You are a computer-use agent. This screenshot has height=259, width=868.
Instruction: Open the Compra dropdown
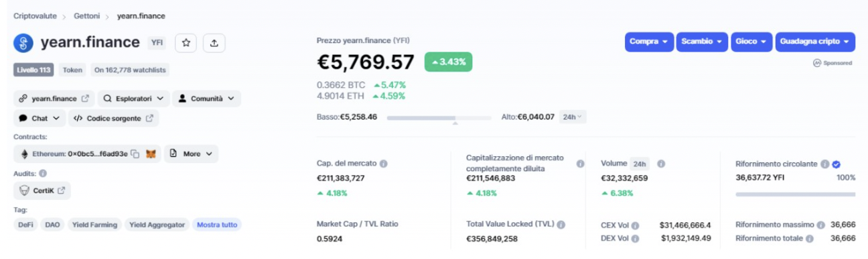649,42
